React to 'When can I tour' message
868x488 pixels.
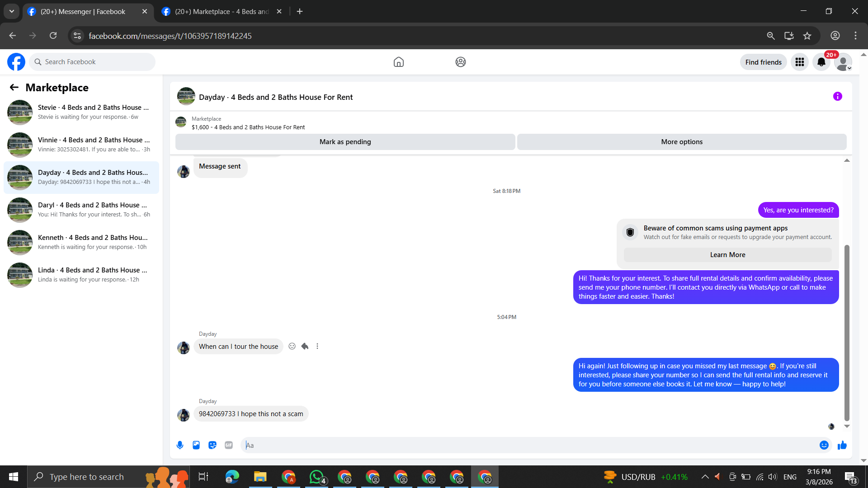pos(292,346)
